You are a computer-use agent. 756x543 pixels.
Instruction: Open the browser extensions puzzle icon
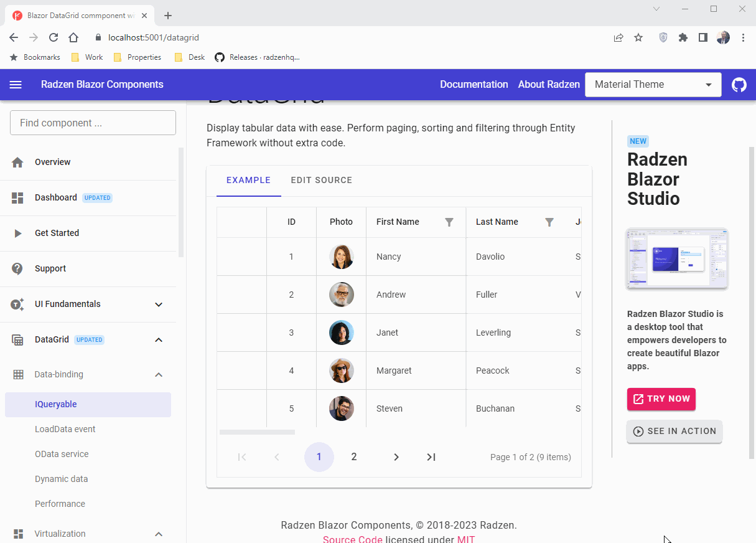tap(683, 37)
